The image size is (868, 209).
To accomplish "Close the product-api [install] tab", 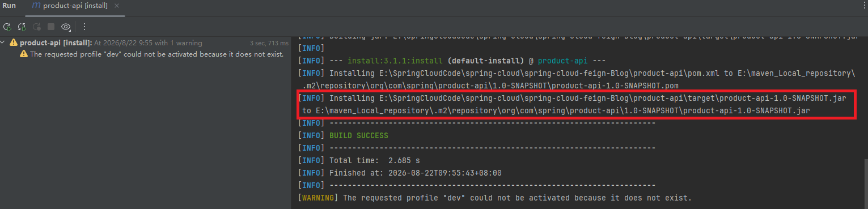I will [x=116, y=6].
